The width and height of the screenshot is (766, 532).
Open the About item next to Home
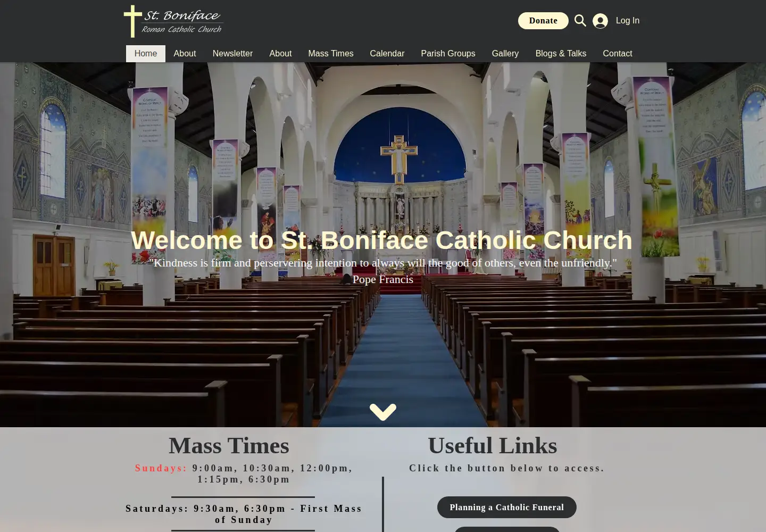coord(185,54)
